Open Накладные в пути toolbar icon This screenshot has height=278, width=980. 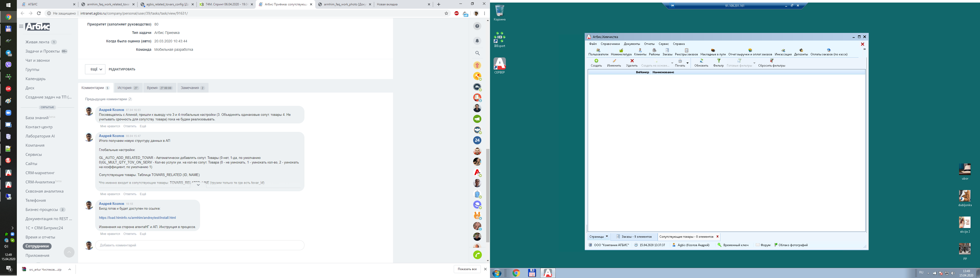pos(713,53)
